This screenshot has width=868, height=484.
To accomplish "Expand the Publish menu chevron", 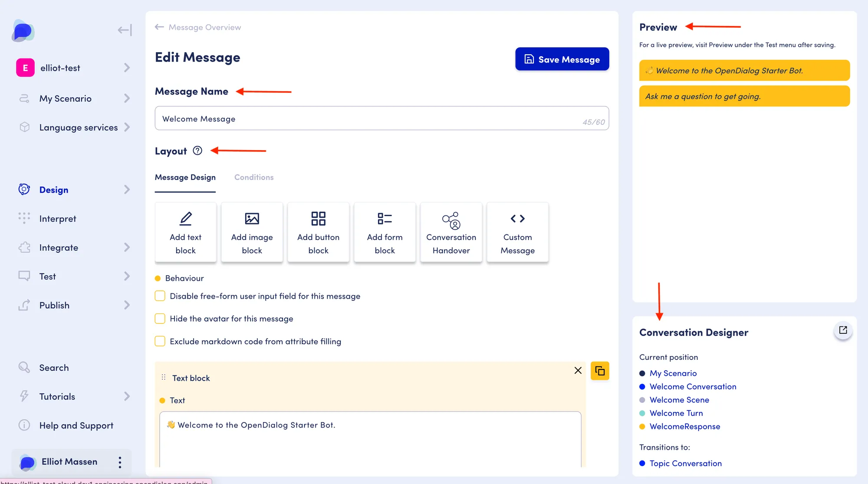I will click(x=127, y=305).
